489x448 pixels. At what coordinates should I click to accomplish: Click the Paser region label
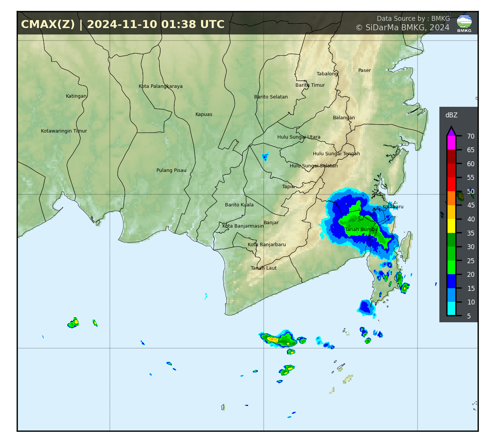(364, 70)
